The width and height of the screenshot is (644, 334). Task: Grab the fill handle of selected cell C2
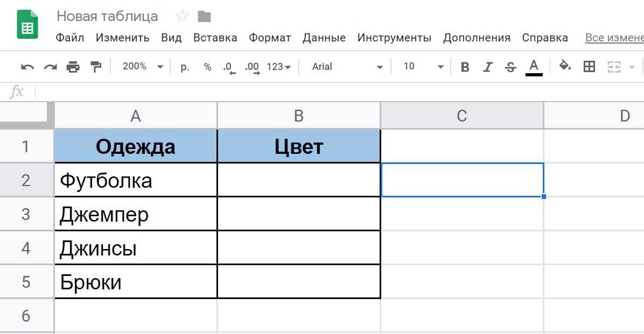pyautogui.click(x=544, y=196)
